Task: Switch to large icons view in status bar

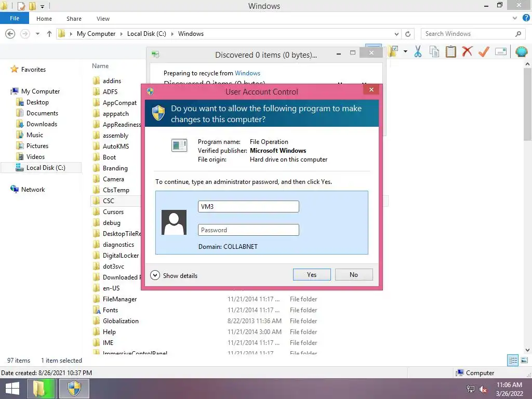Action: (x=524, y=360)
